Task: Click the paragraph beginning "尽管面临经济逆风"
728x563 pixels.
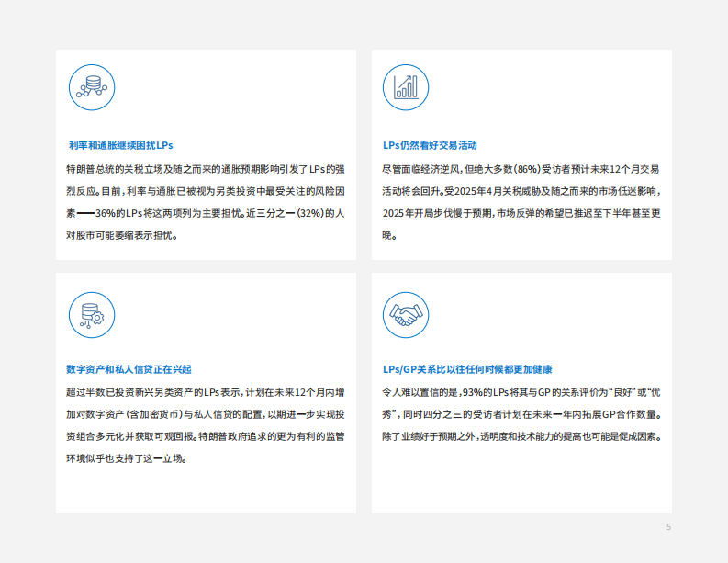Action: click(x=521, y=201)
